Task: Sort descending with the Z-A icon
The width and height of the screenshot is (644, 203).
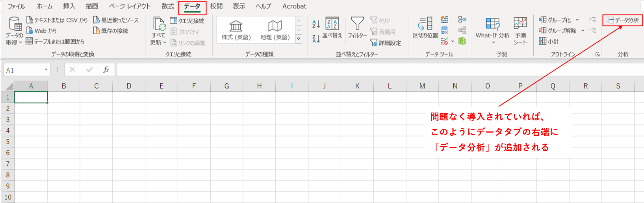Action: [x=316, y=39]
